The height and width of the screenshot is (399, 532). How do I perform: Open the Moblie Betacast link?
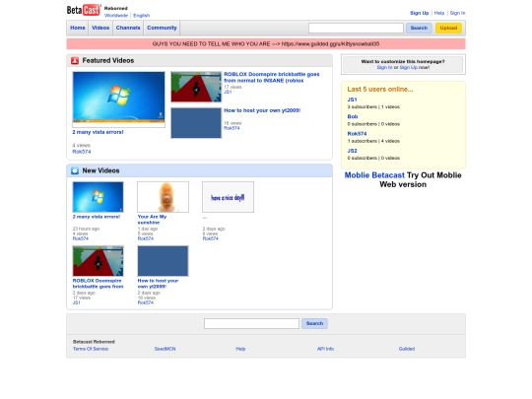coord(374,175)
